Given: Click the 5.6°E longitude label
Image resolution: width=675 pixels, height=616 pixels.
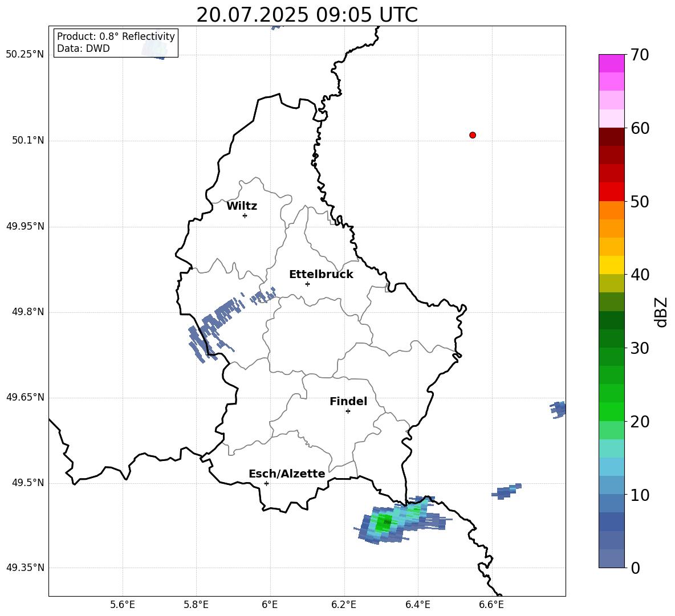Looking at the screenshot, I should [123, 605].
